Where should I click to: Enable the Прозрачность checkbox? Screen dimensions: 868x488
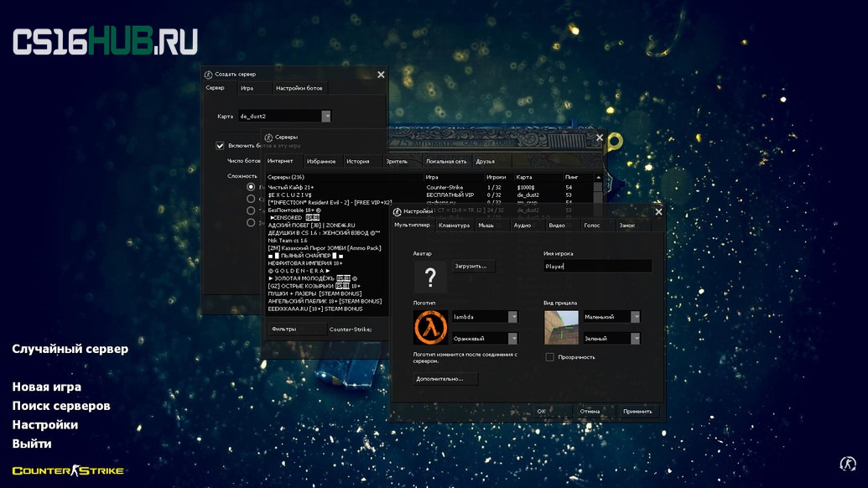pyautogui.click(x=549, y=357)
